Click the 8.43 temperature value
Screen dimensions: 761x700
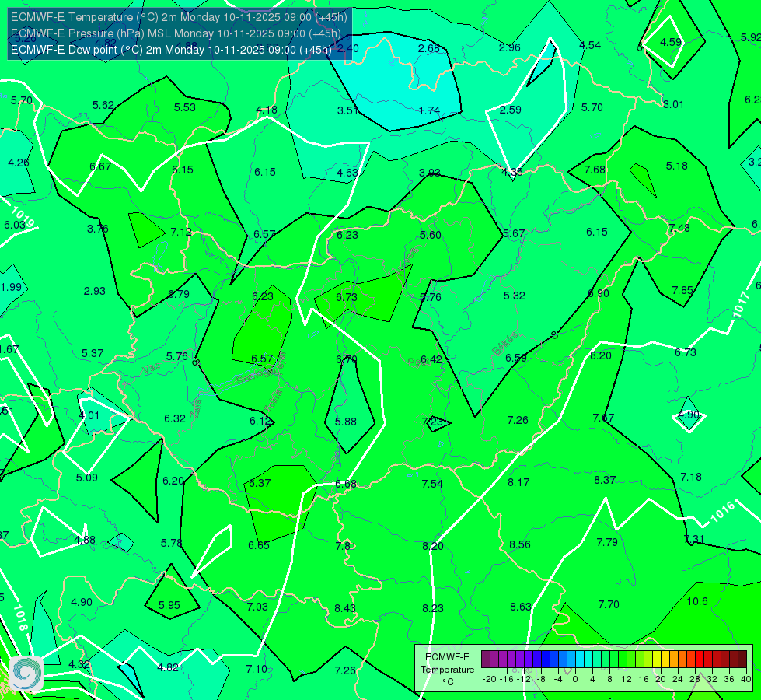[345, 608]
